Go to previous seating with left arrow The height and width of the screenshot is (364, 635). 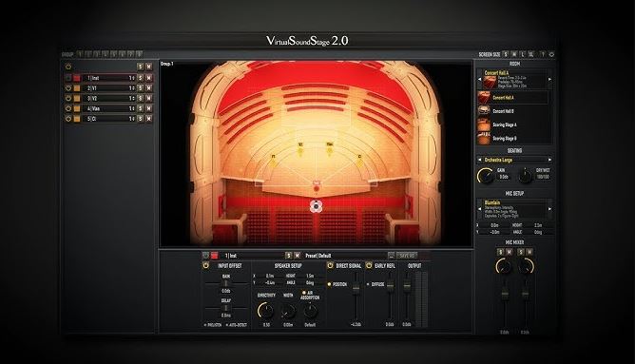(479, 160)
